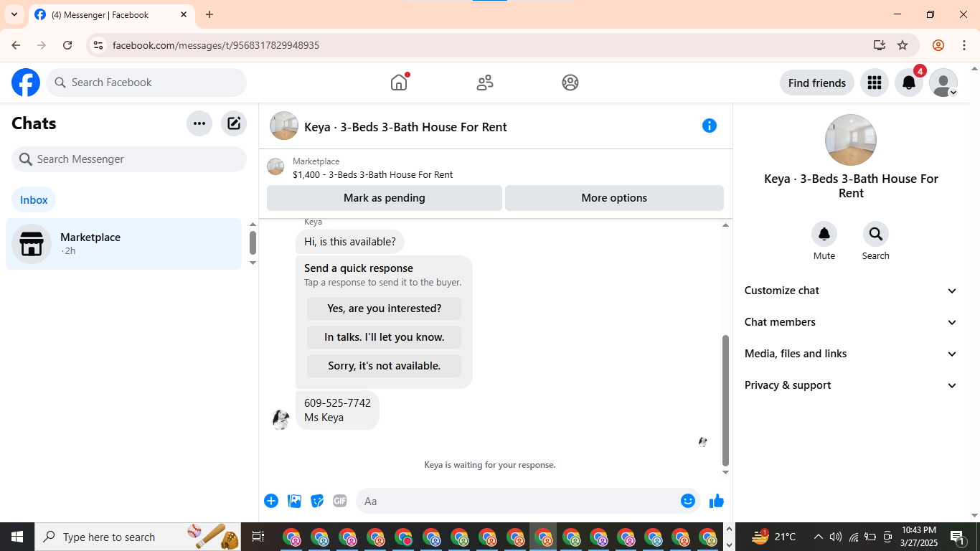Open the Facebook menu grid icon
Screen dimensions: 980x551
coord(874,83)
